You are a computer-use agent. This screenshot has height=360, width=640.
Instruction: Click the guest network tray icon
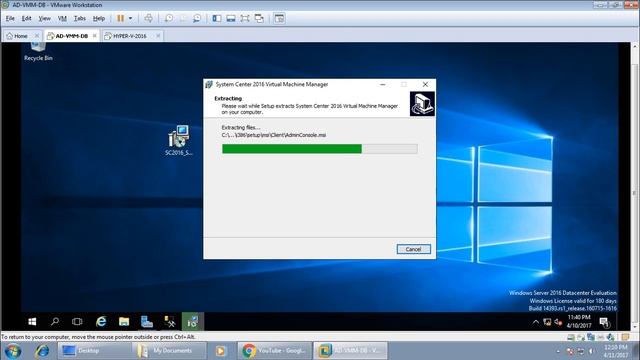(547, 322)
